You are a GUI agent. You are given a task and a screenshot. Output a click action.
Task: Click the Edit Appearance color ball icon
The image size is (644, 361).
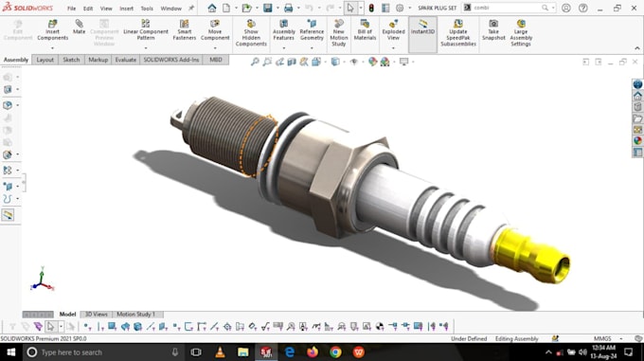[x=372, y=62]
